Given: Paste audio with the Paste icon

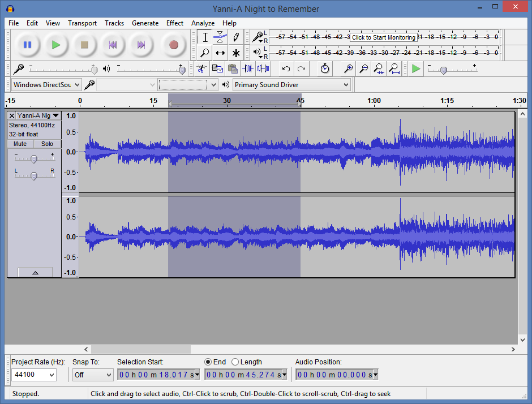Looking at the screenshot, I should click(233, 69).
